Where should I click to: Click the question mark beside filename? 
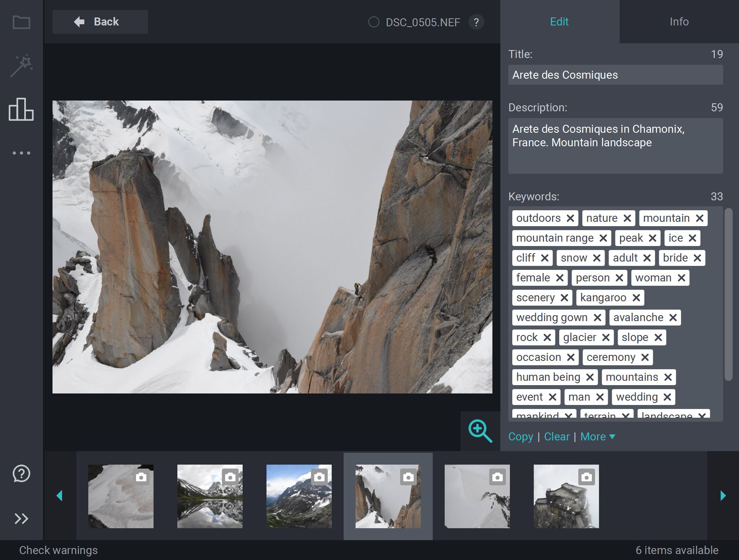click(476, 22)
